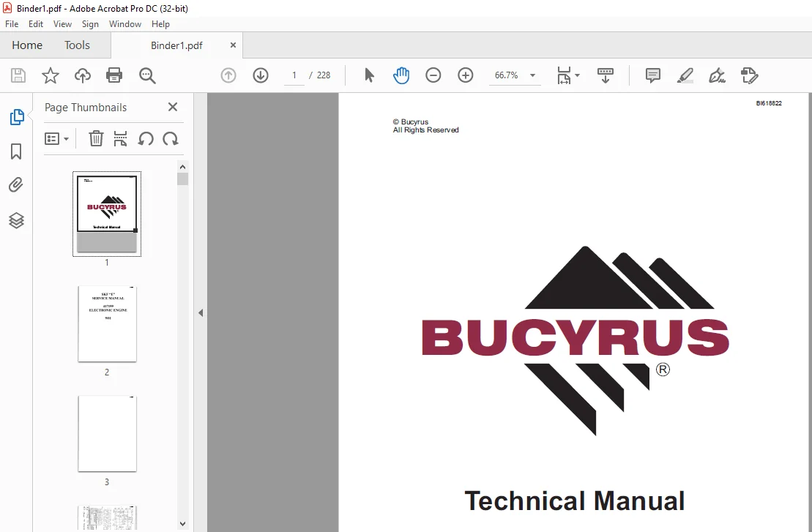Screen dimensions: 812x532
Task: Click the stamp tool icon
Action: pos(749,75)
